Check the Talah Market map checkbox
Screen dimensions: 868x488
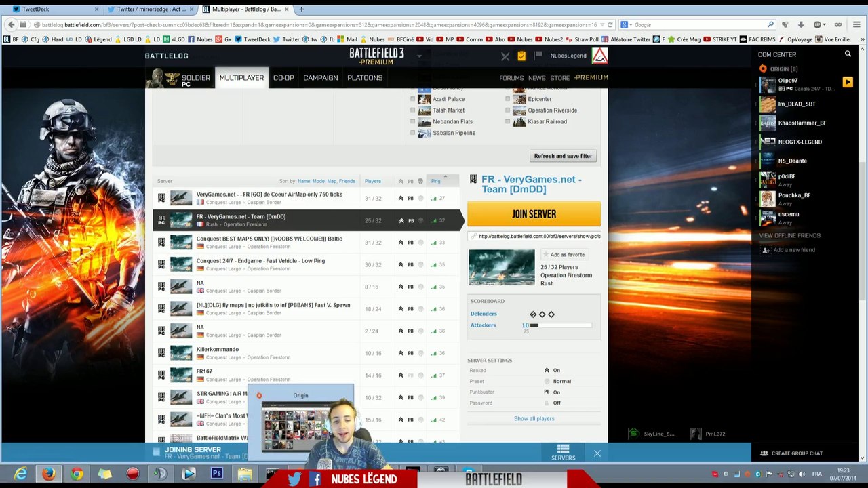(x=412, y=110)
